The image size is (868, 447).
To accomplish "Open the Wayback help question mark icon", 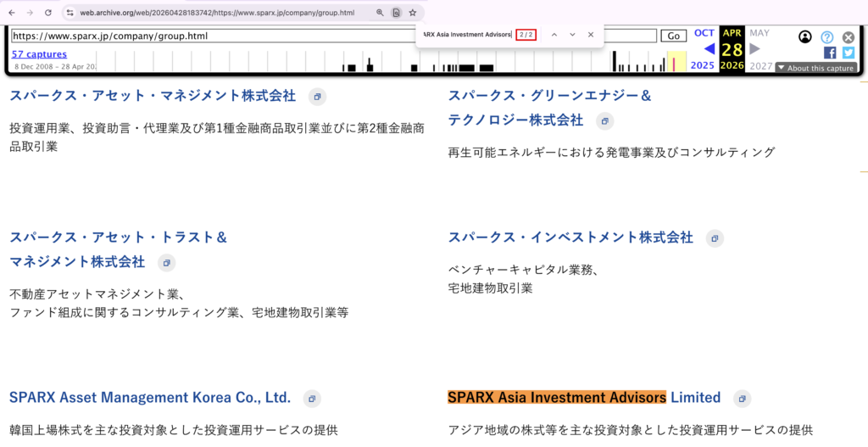I will [x=827, y=37].
